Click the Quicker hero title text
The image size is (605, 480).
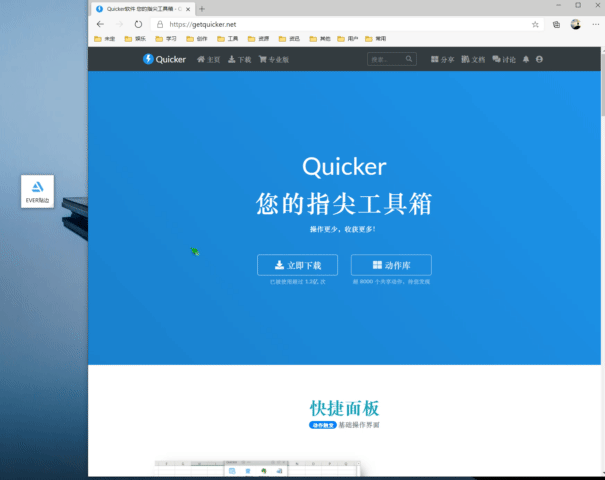[x=344, y=167]
